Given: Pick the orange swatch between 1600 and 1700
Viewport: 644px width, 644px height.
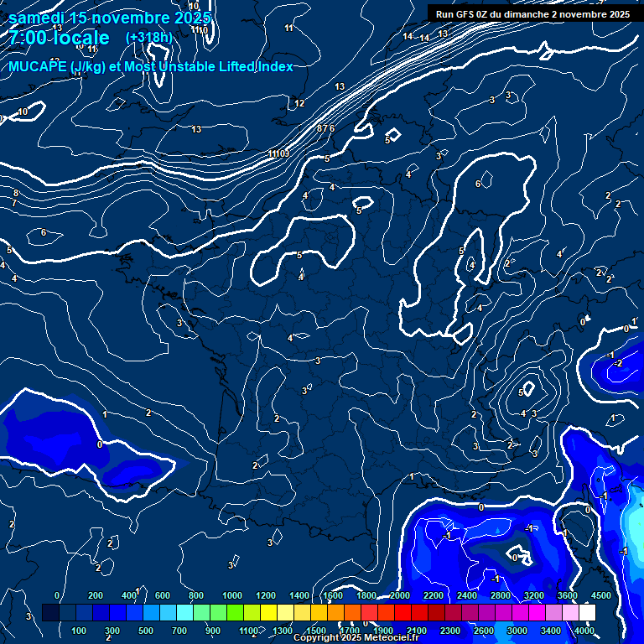Looking at the screenshot, I should [x=335, y=612].
